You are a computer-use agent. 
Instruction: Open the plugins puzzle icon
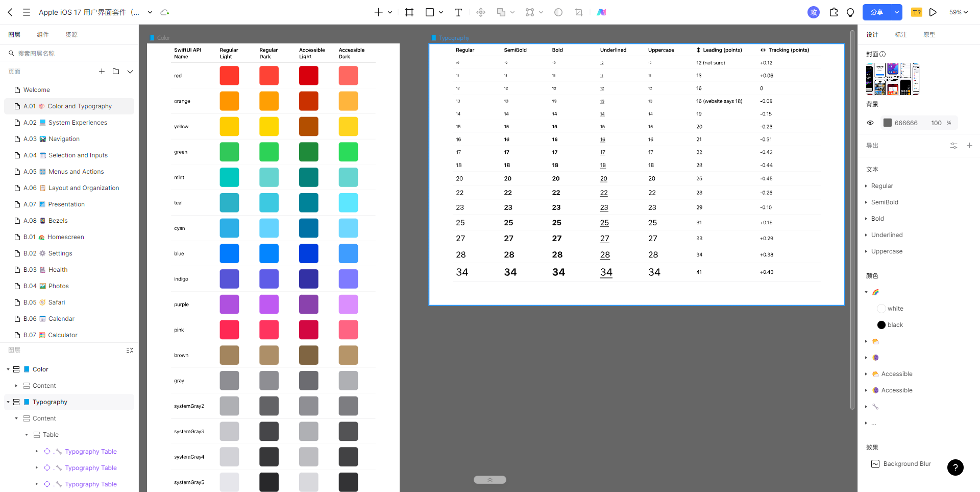[x=834, y=12]
